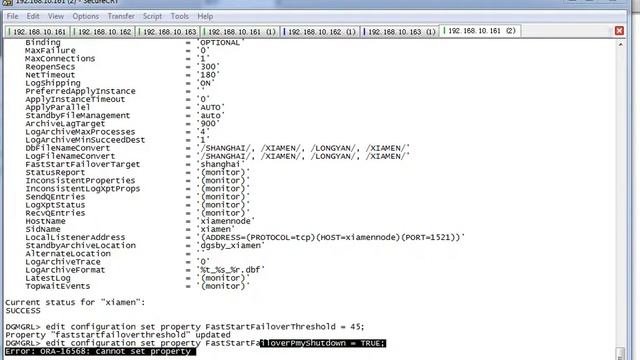640x360 pixels.
Task: Open the File menu
Action: pyautogui.click(x=13, y=16)
